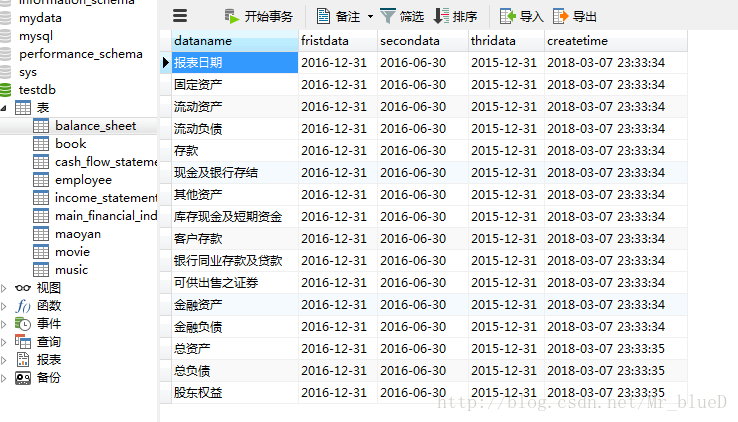Click the maoyan table icon
The image size is (738, 422).
(41, 234)
